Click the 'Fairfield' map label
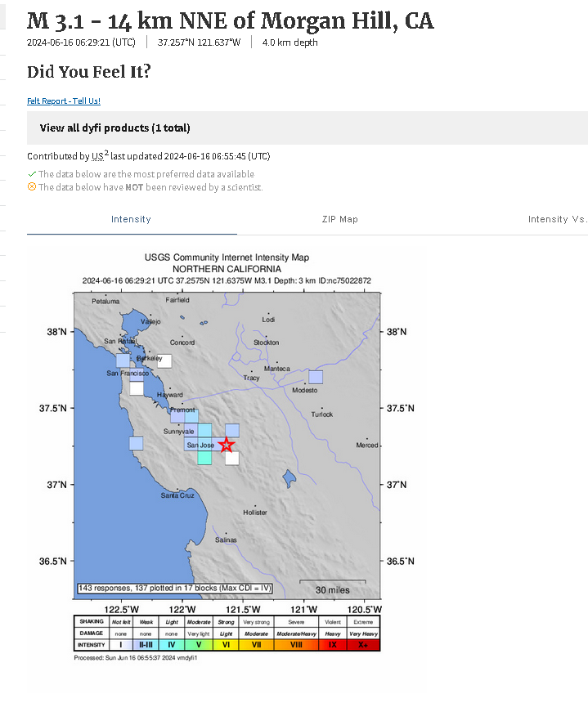588x703 pixels. (177, 300)
